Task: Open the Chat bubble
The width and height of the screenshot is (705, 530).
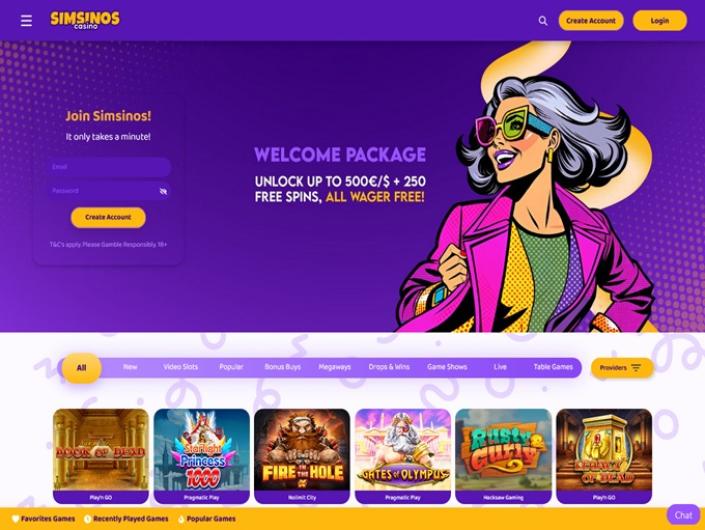Action: (x=683, y=515)
